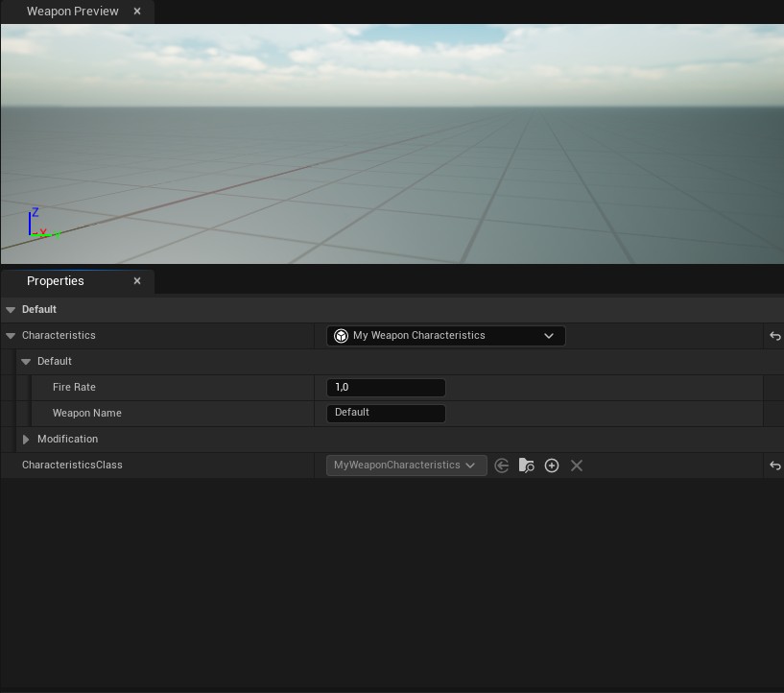
Task: Reset CharacteristicsClass to default arrow icon
Action: (775, 466)
